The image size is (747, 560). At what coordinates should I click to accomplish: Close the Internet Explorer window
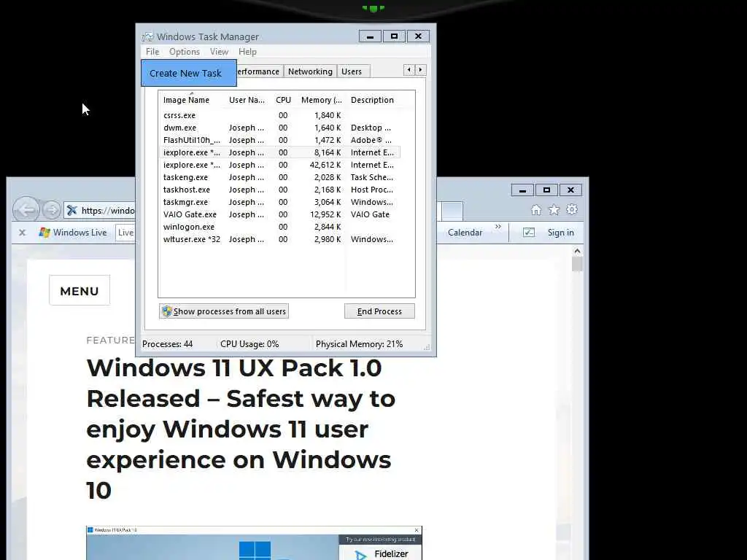click(x=570, y=190)
